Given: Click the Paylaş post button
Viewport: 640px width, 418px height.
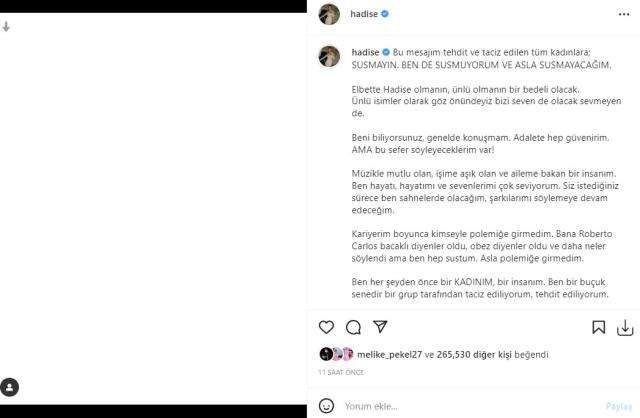Looking at the screenshot, I should pos(619,406).
